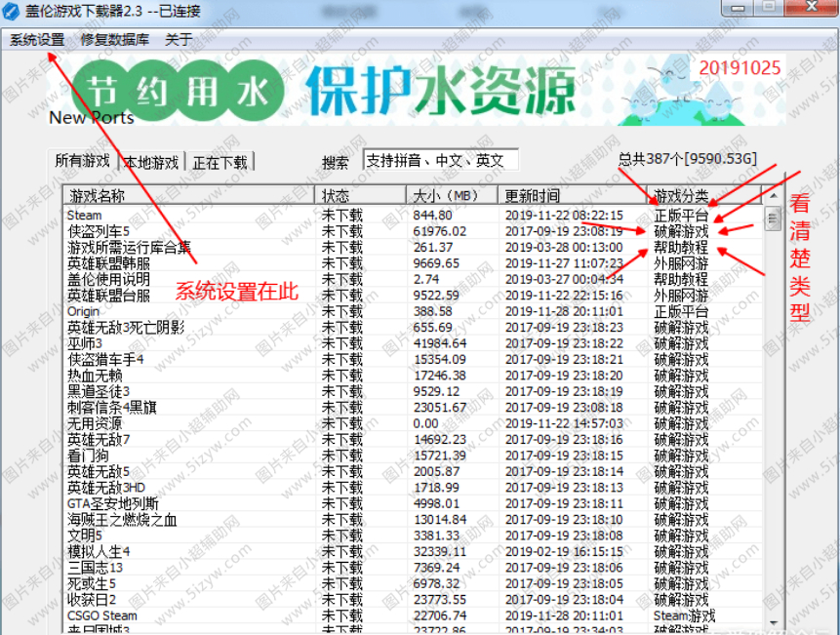
Task: Open the 关于 menu
Action: [179, 40]
